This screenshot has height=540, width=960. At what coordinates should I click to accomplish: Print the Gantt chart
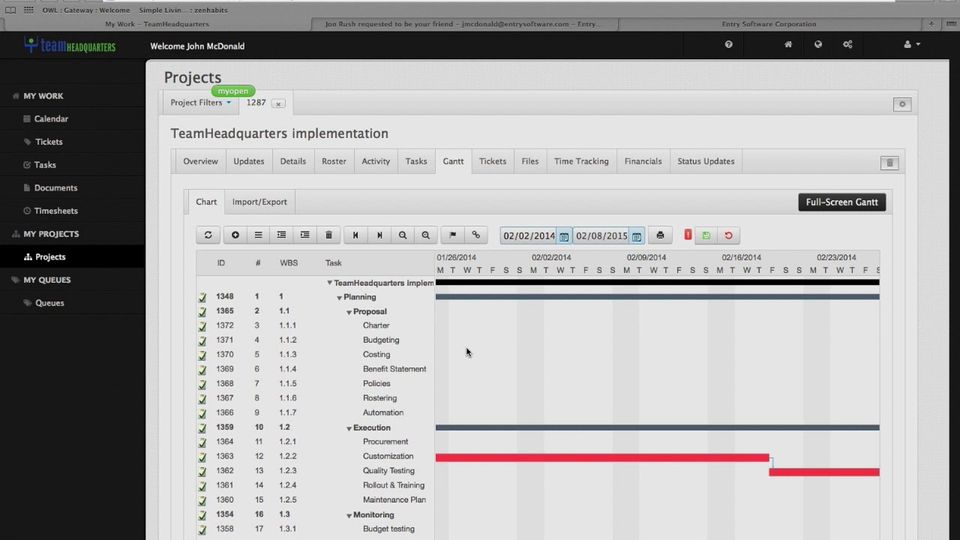coord(660,235)
